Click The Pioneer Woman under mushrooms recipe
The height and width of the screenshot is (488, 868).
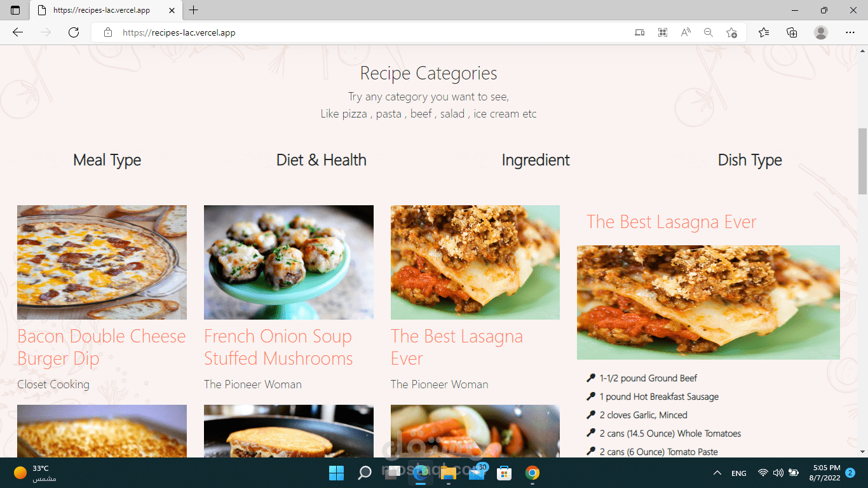pyautogui.click(x=253, y=384)
